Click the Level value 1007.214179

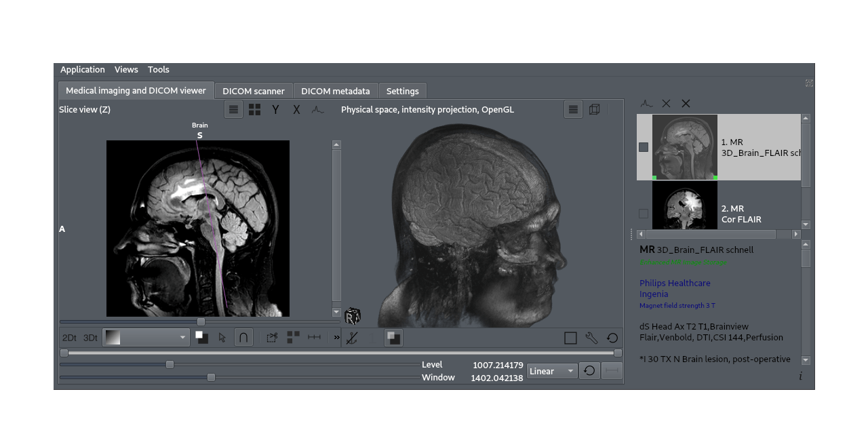point(498,365)
